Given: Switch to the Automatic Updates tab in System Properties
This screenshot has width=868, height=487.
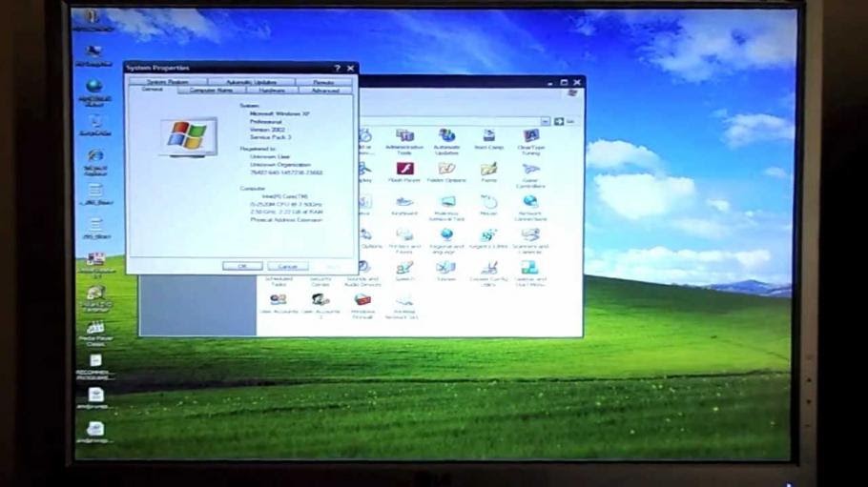Looking at the screenshot, I should [251, 82].
